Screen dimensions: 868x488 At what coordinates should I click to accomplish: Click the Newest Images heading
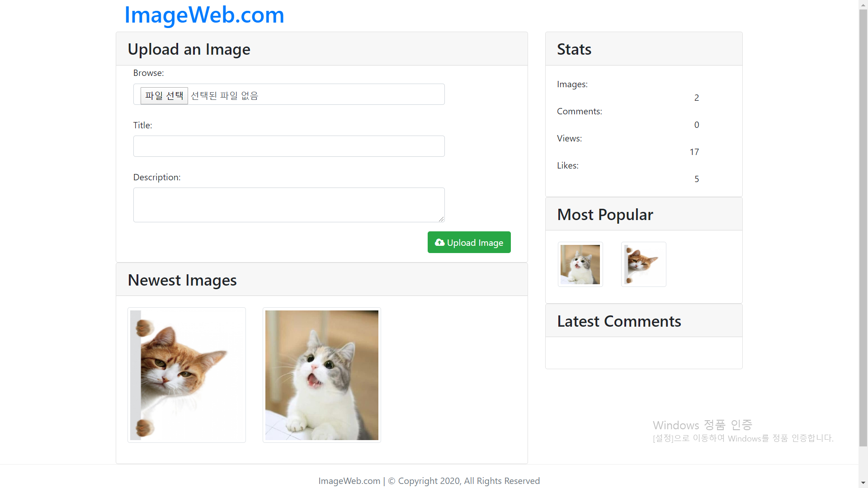click(x=182, y=280)
